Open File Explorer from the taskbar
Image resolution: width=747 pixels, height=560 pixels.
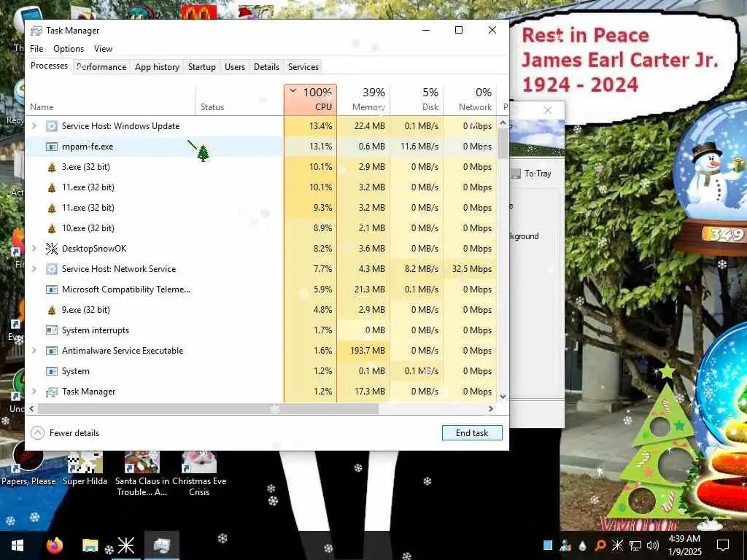click(x=90, y=545)
